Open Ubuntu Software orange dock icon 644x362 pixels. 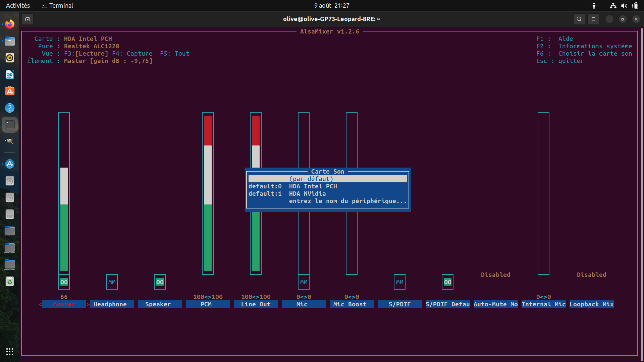click(10, 91)
